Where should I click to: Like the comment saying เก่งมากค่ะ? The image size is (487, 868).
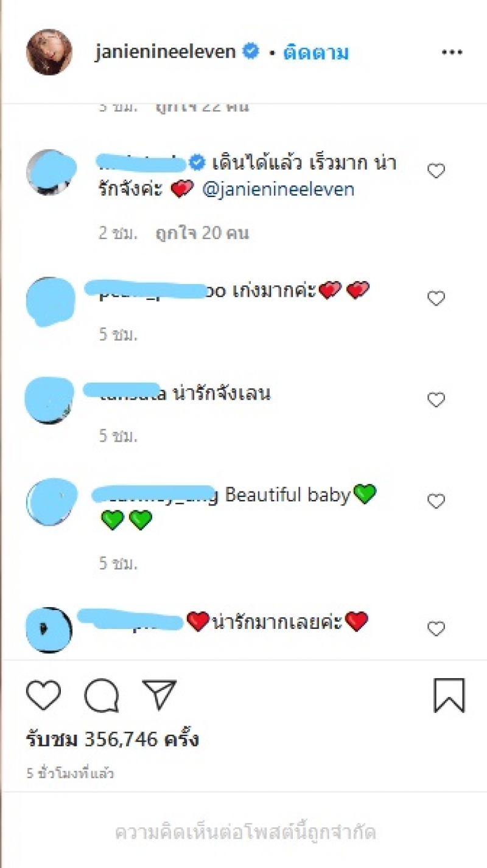436,299
